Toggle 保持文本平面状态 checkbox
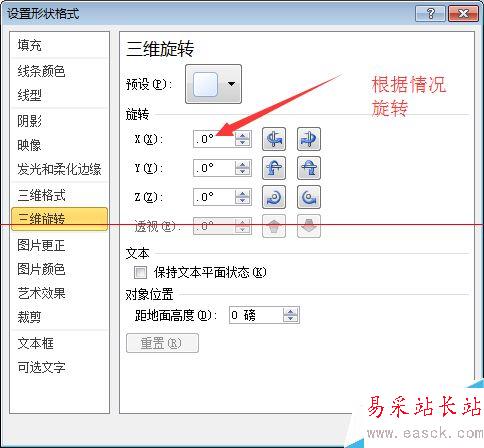 tap(140, 272)
